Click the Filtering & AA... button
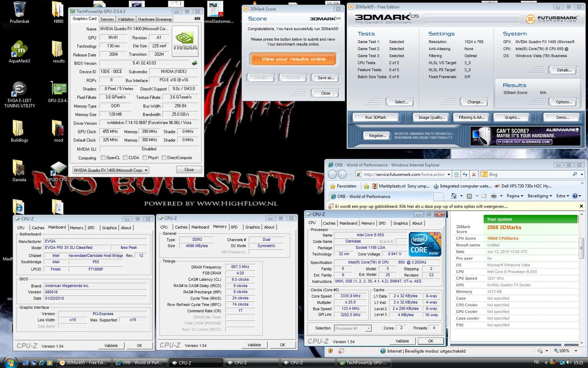 [472, 117]
